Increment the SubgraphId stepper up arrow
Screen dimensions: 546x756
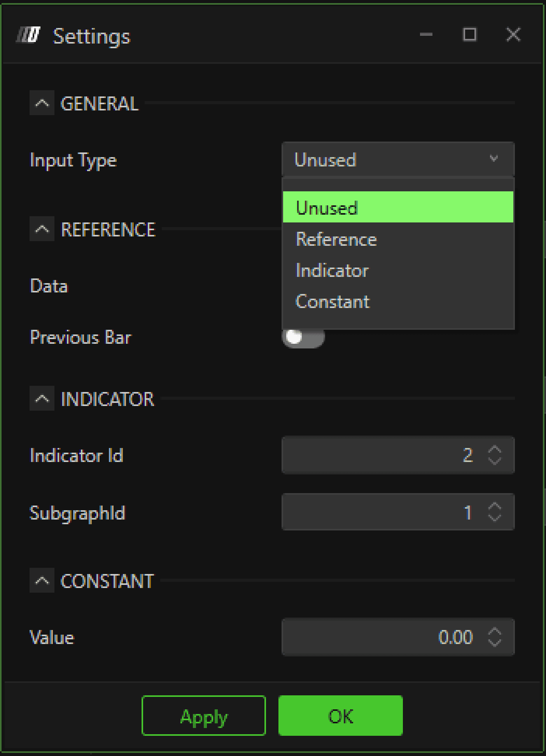coord(495,506)
